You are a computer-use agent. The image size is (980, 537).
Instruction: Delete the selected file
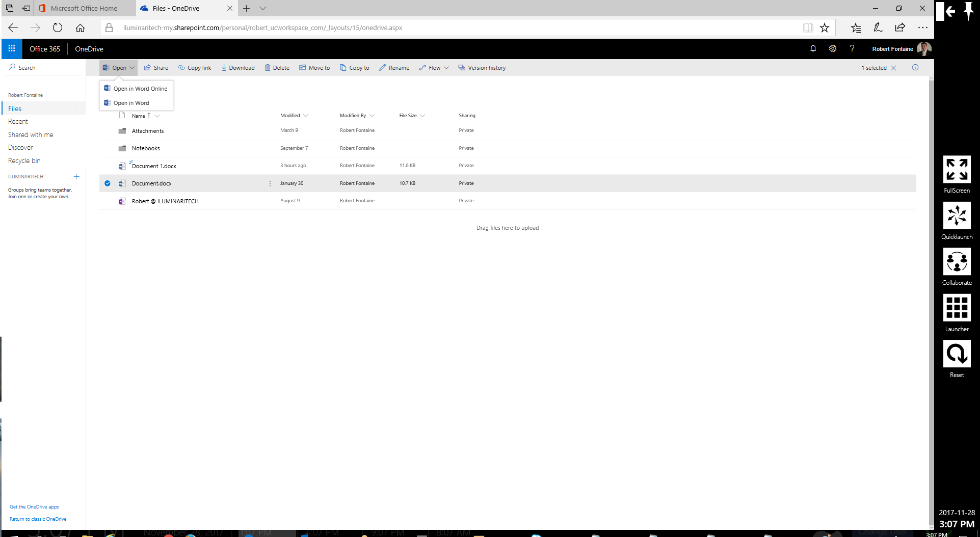point(277,68)
